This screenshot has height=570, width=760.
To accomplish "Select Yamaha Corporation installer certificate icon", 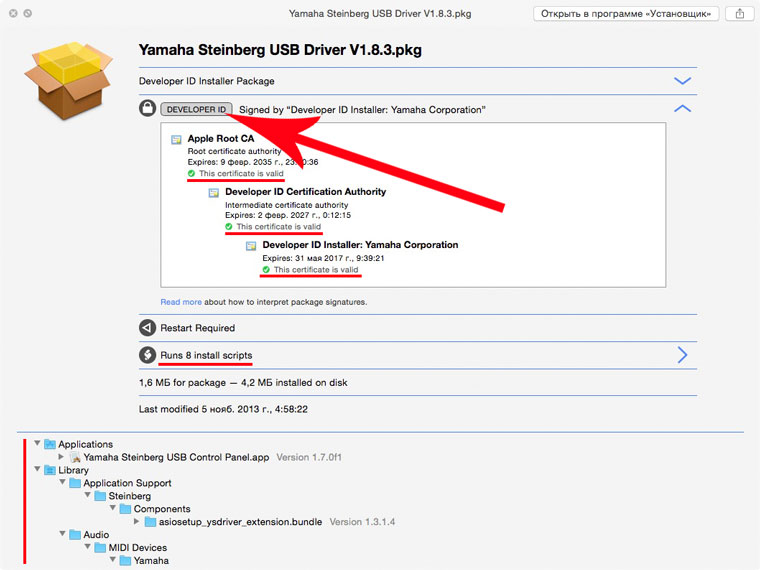I will [x=251, y=246].
